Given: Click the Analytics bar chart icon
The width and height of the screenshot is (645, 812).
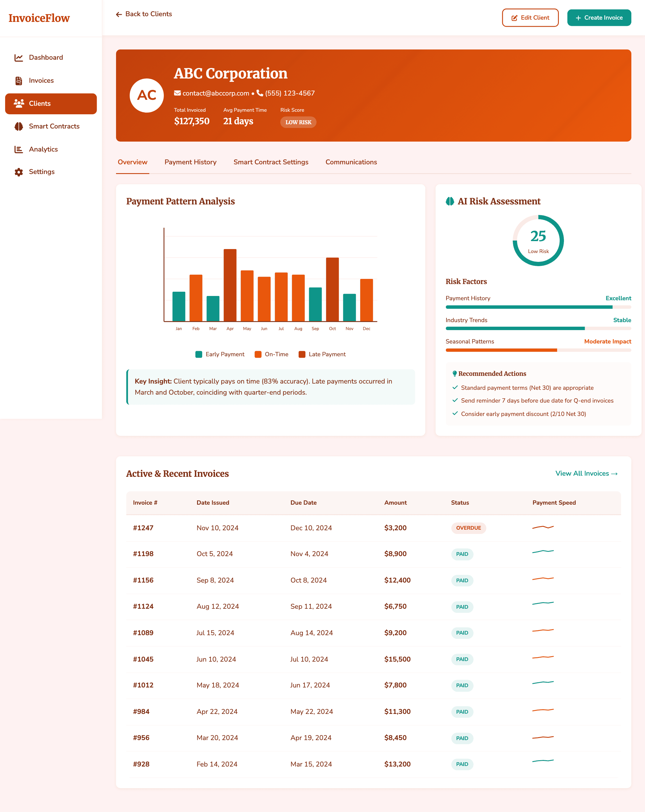Looking at the screenshot, I should click(18, 150).
